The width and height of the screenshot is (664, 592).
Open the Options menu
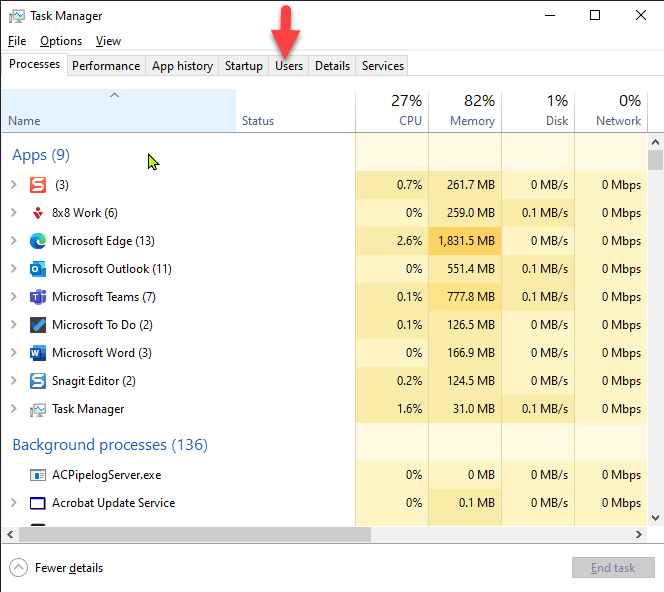61,41
